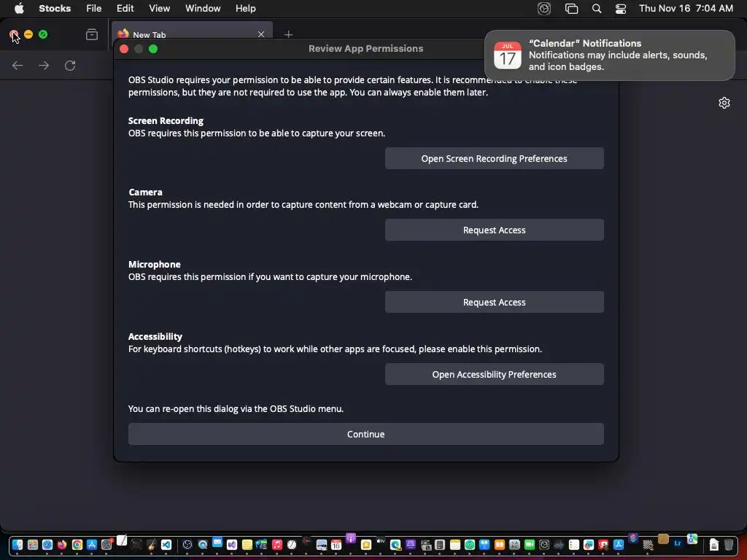Viewport: 747px width, 560px height.
Task: Open Mail from the Dock
Action: pos(217,542)
